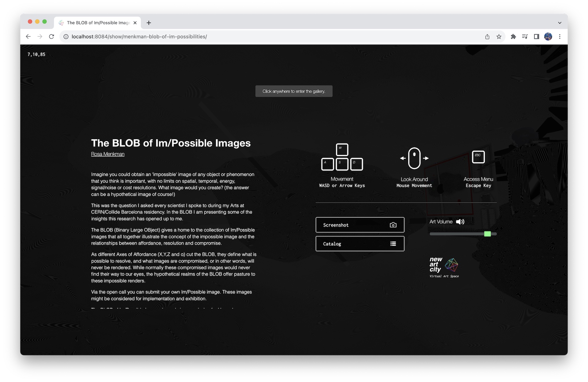
Task: Click 'Click anywhere to enter the gallery'
Action: click(x=294, y=91)
